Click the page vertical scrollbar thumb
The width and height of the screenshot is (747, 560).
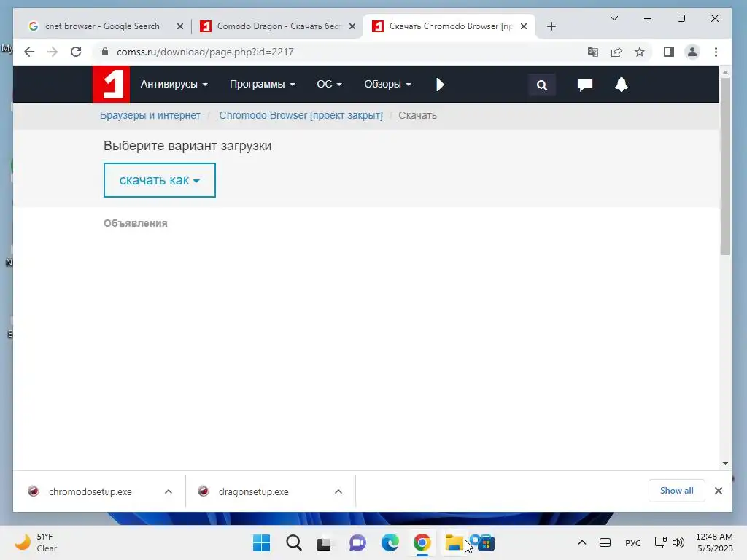[725, 167]
